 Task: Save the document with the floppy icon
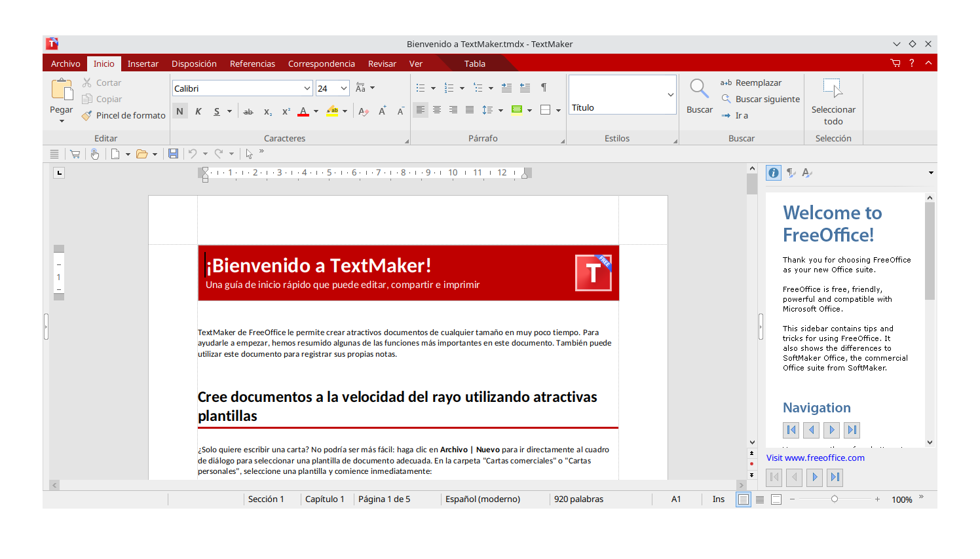(173, 154)
